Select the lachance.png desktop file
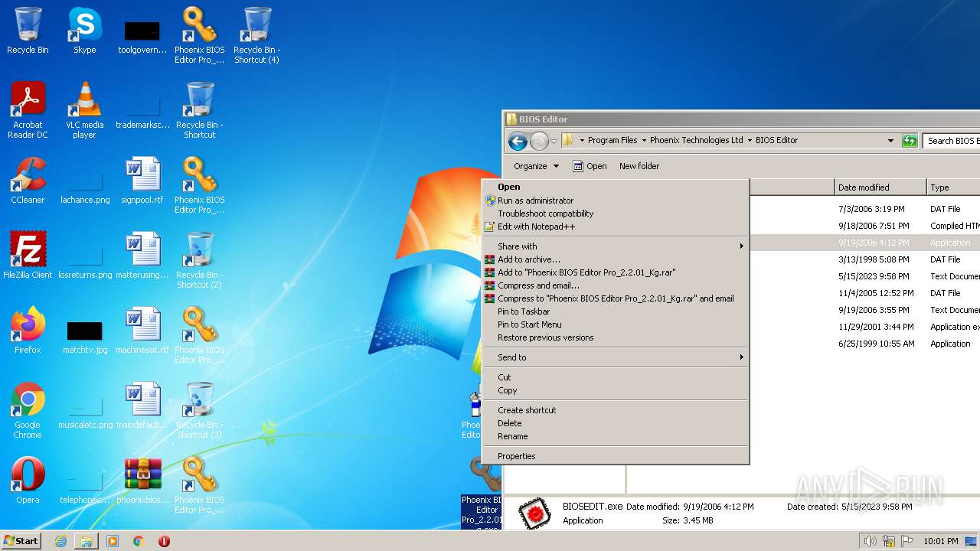 [85, 185]
